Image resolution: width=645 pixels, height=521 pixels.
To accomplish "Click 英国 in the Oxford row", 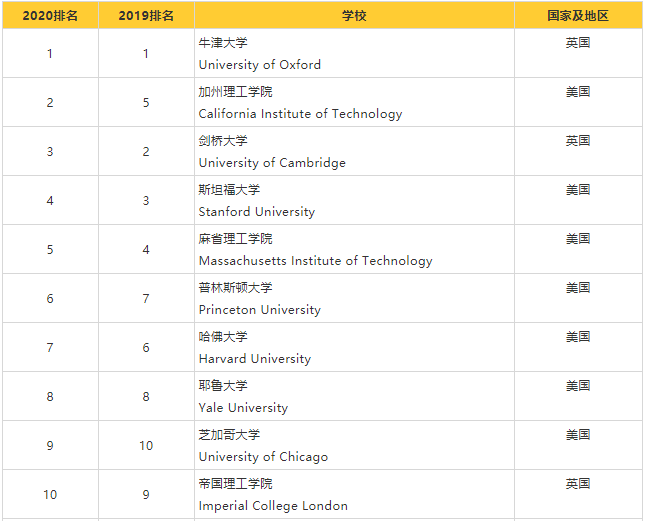I will (x=578, y=43).
